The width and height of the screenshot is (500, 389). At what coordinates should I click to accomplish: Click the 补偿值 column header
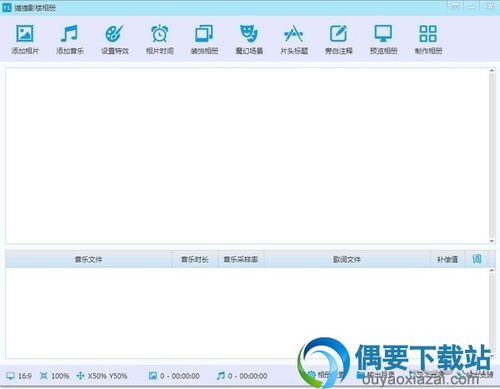(x=447, y=259)
